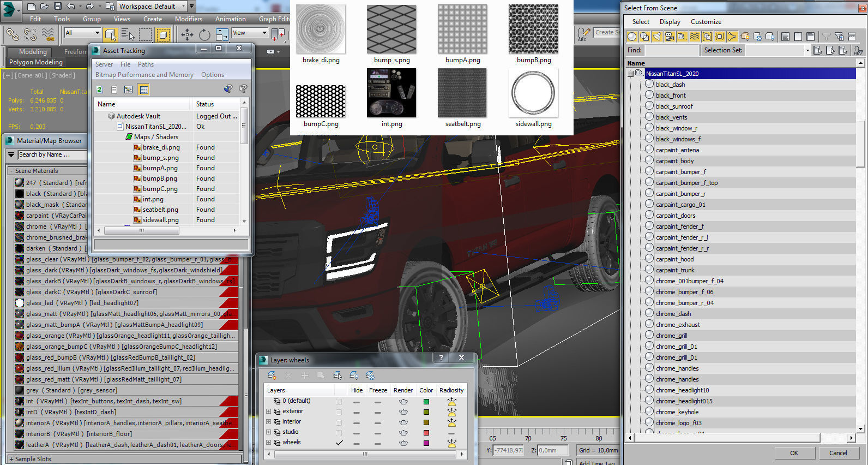868x465 pixels.
Task: Click the Status column header in Asset Tracking
Action: [x=215, y=104]
